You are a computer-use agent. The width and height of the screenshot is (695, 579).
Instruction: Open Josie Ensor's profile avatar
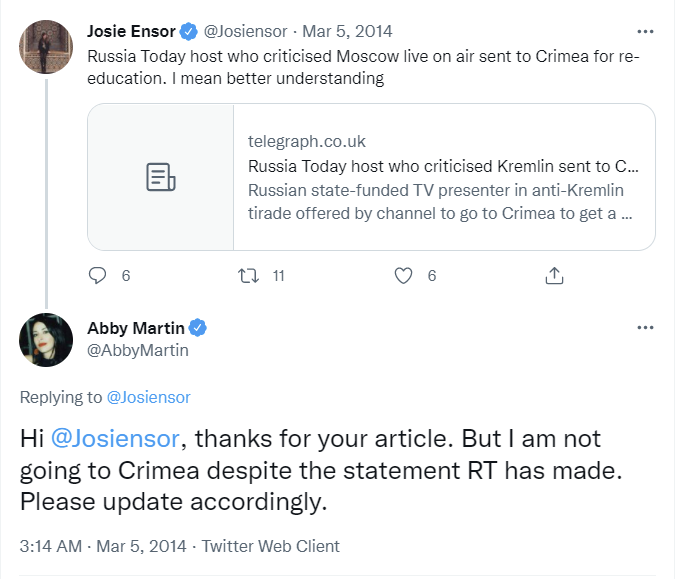pos(46,46)
